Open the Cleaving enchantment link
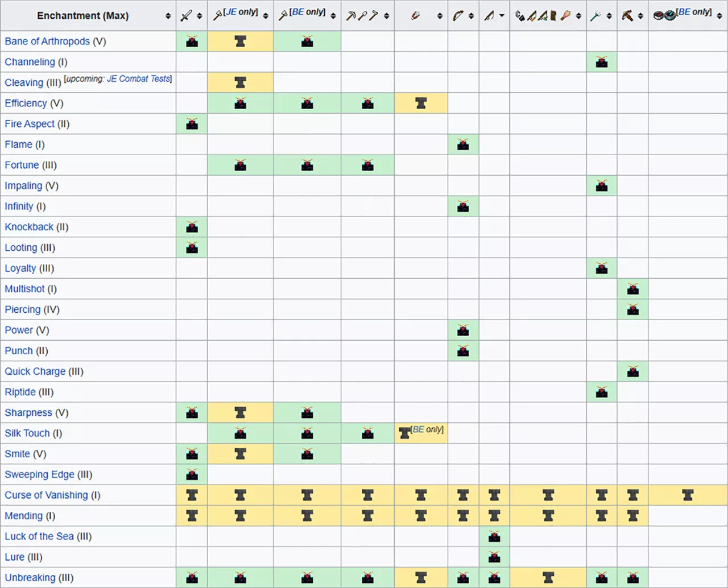This screenshot has width=728, height=588. pyautogui.click(x=24, y=83)
